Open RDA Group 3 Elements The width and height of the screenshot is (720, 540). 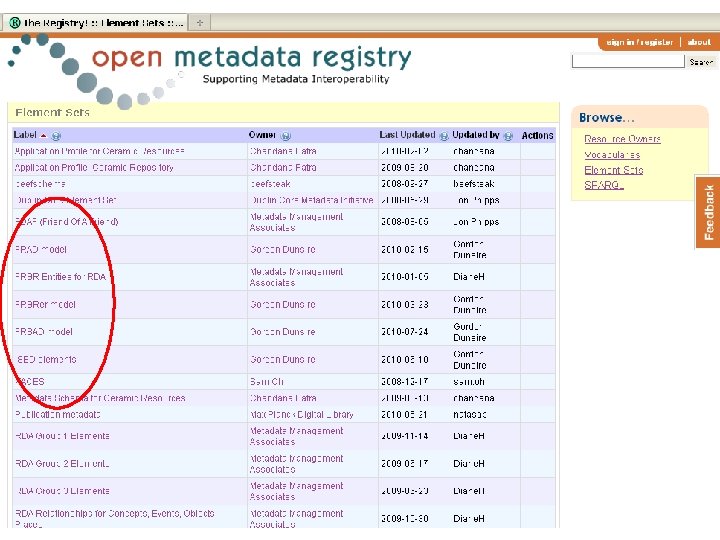[62, 491]
